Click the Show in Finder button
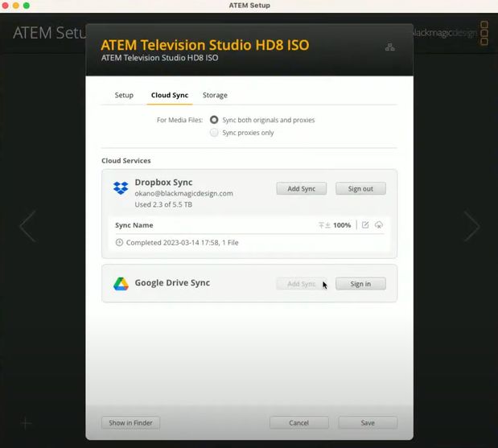 (x=130, y=423)
